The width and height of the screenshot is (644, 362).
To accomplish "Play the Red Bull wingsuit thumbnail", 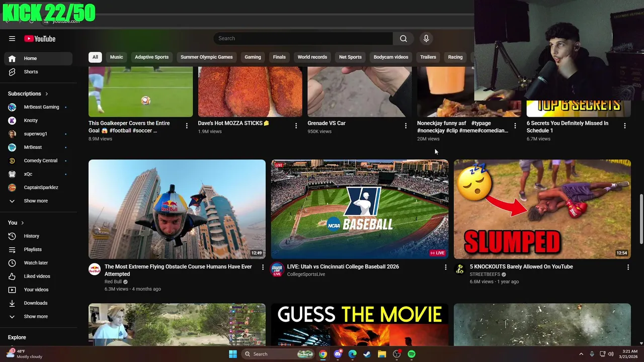I will point(177,209).
